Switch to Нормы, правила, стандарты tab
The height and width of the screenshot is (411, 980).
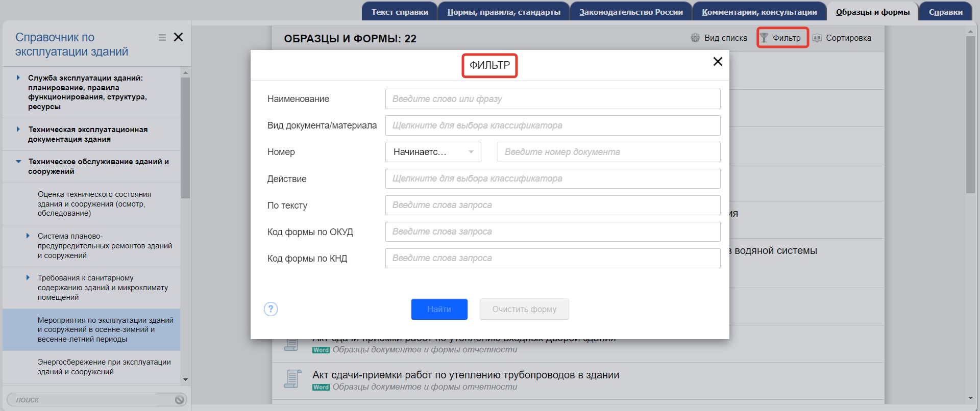coord(504,12)
